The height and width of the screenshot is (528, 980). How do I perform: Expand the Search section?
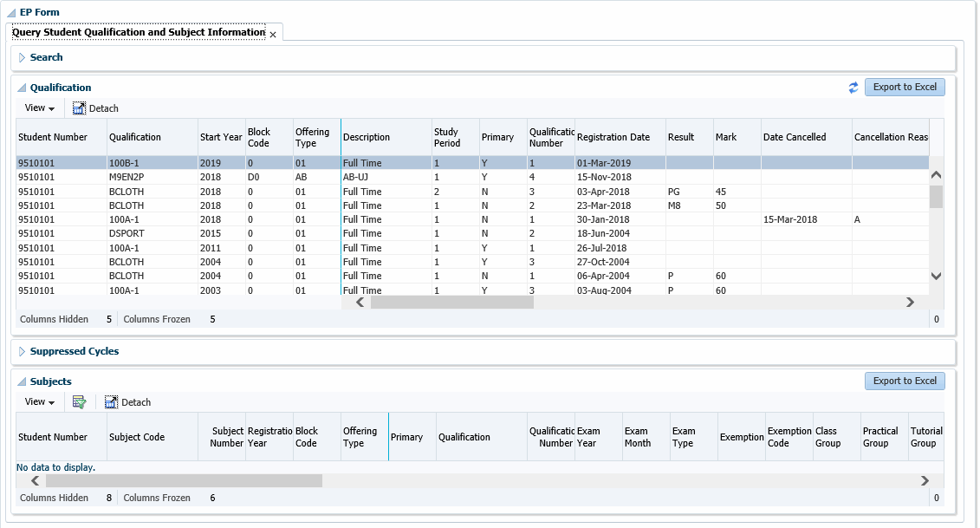[x=23, y=58]
